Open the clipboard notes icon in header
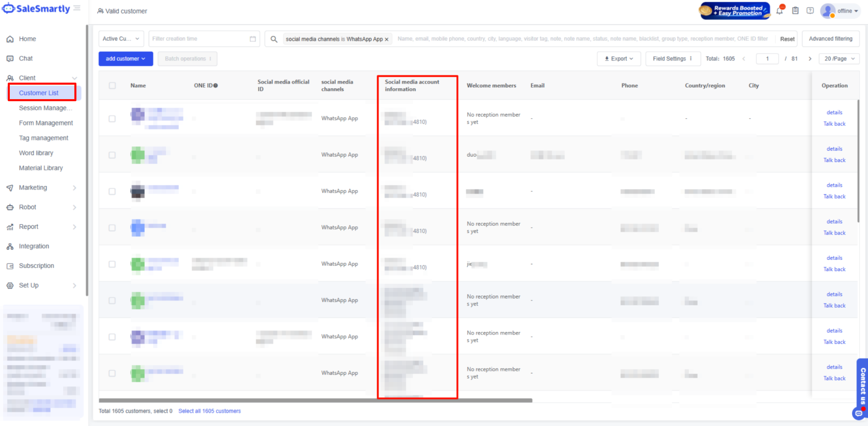The width and height of the screenshot is (868, 426). pos(795,11)
